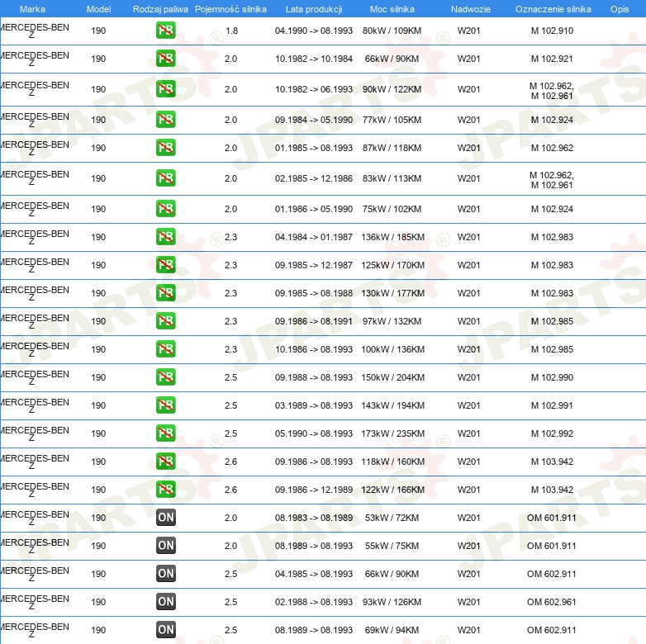Click the PB icon in the 122kW / 166KM row
646x644 pixels.
[x=166, y=490]
